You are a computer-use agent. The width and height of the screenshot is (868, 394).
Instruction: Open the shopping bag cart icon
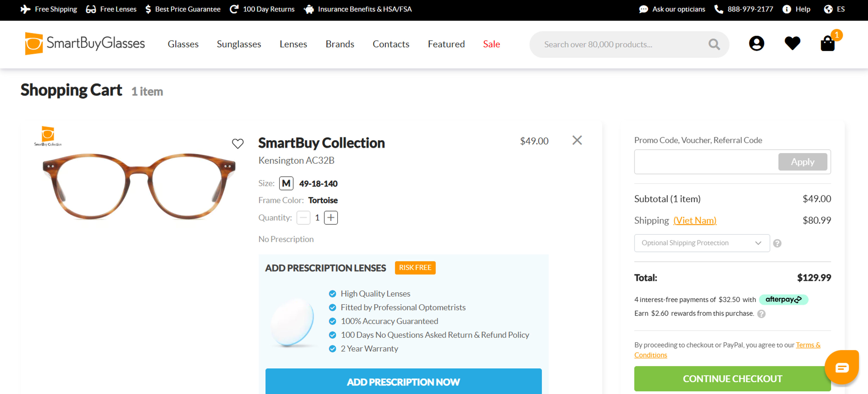click(x=828, y=43)
